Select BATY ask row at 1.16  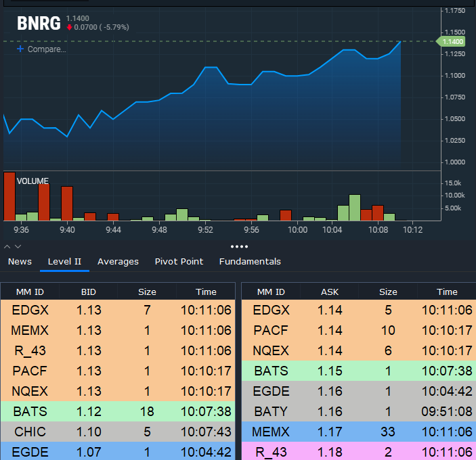coord(359,411)
